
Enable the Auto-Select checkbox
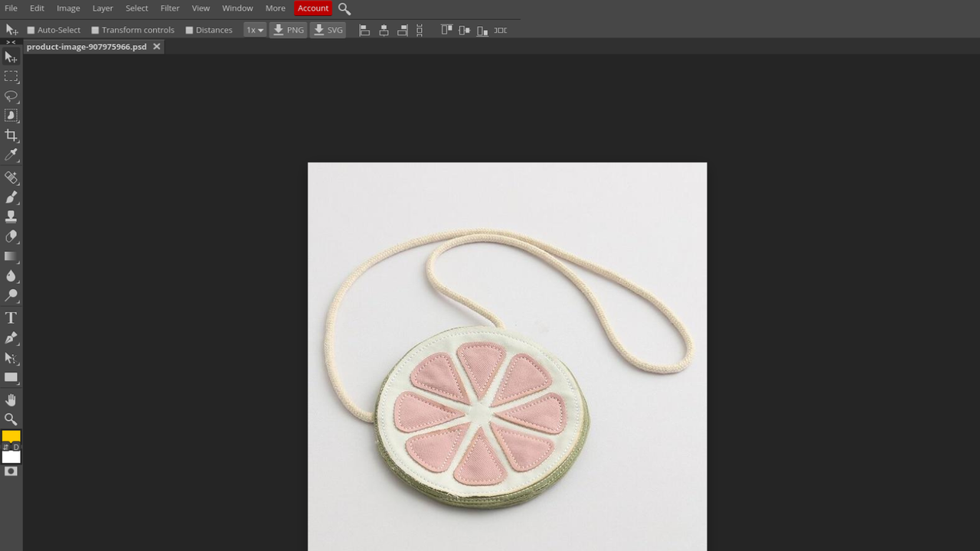pos(31,30)
